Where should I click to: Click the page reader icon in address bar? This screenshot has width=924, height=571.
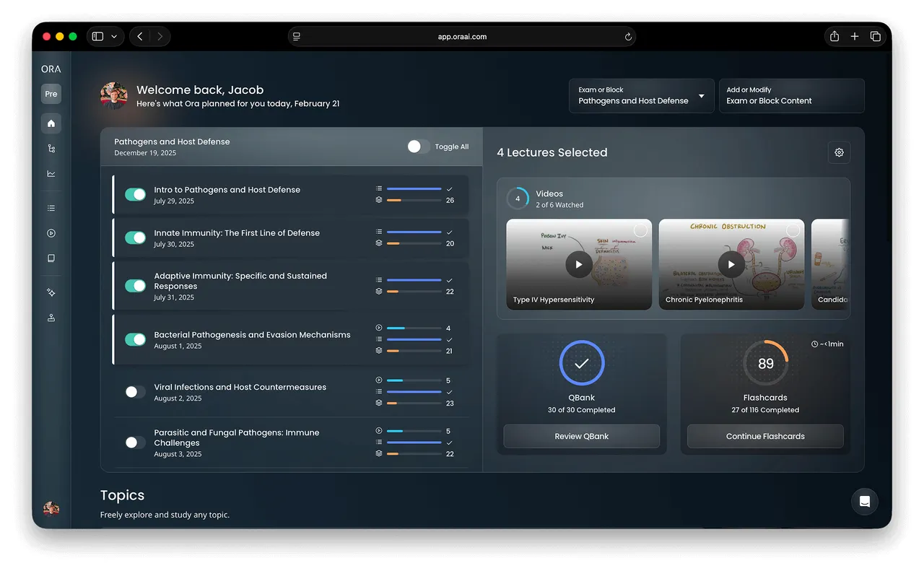tap(297, 37)
